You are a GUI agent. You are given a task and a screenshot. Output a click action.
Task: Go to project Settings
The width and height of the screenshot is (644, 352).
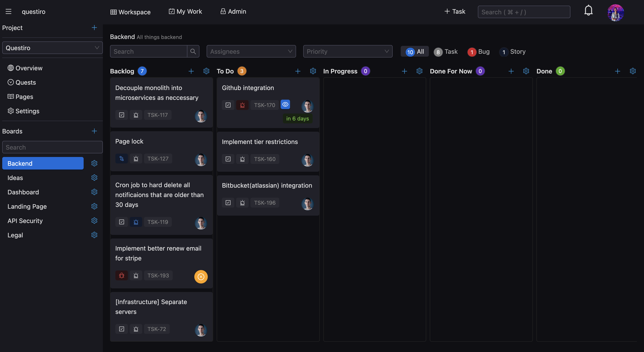coord(23,111)
